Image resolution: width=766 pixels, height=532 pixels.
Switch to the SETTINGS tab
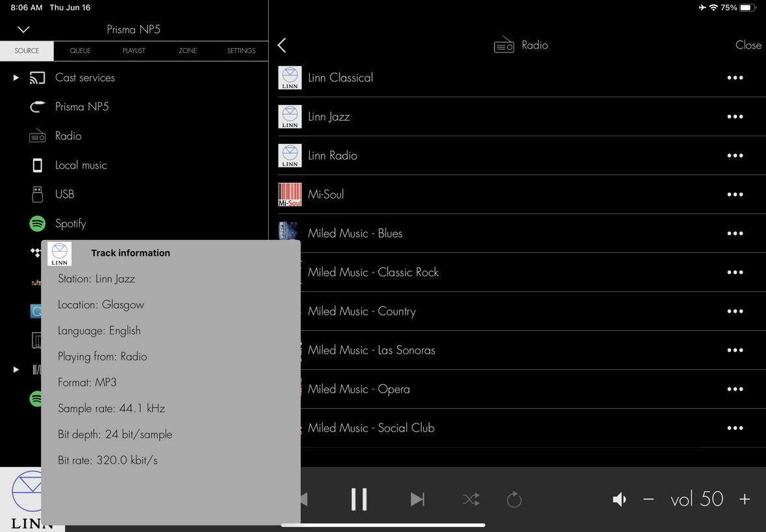(x=241, y=51)
